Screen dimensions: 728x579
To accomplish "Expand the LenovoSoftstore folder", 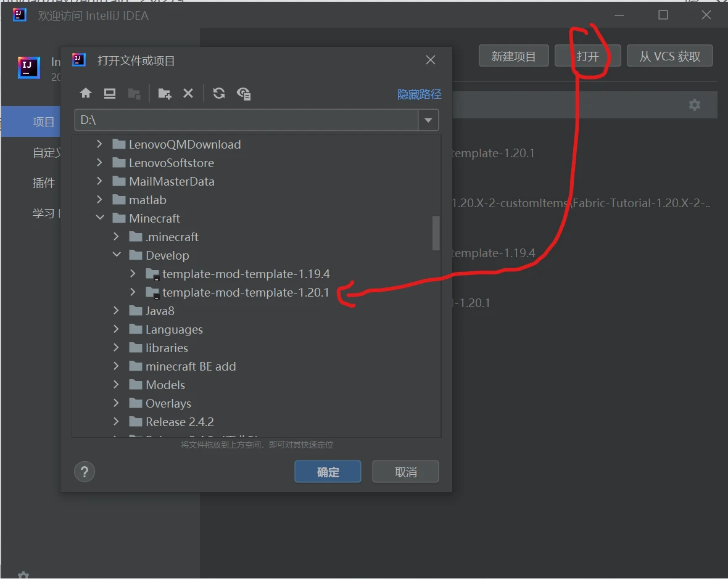I will tap(99, 163).
